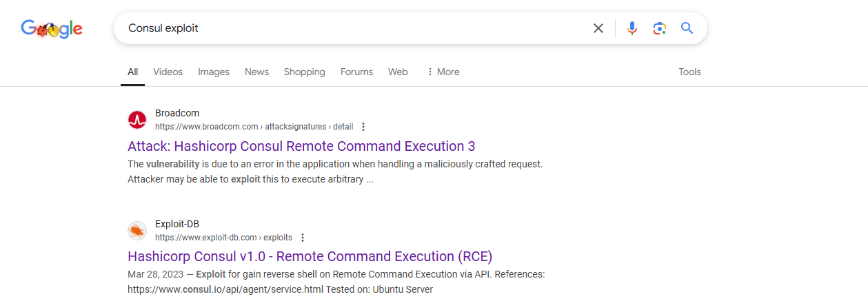Open Exploit-DB result favicon

tap(137, 230)
